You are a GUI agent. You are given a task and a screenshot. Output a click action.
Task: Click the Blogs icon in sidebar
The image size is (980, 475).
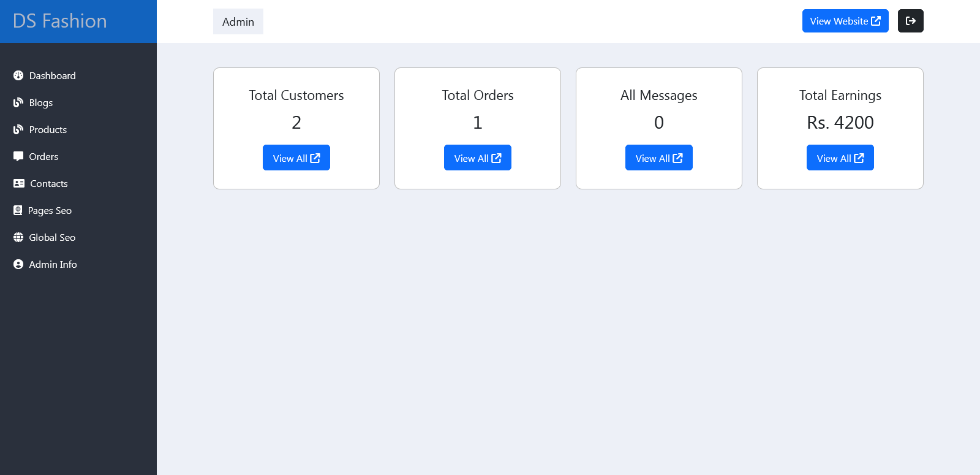tap(18, 102)
